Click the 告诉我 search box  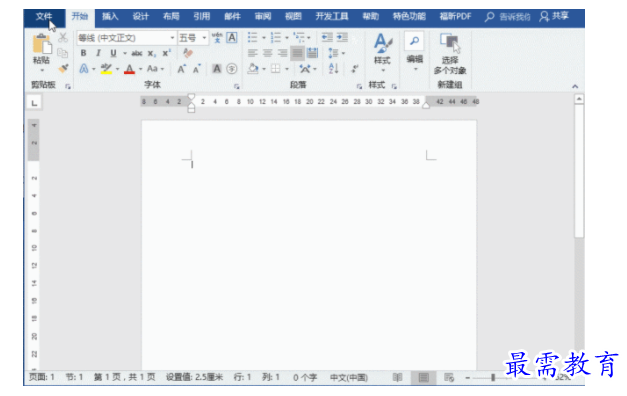tap(508, 17)
